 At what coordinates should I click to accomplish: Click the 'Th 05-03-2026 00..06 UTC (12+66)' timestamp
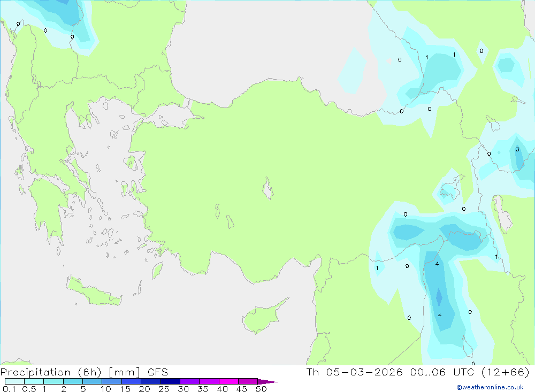point(418,372)
